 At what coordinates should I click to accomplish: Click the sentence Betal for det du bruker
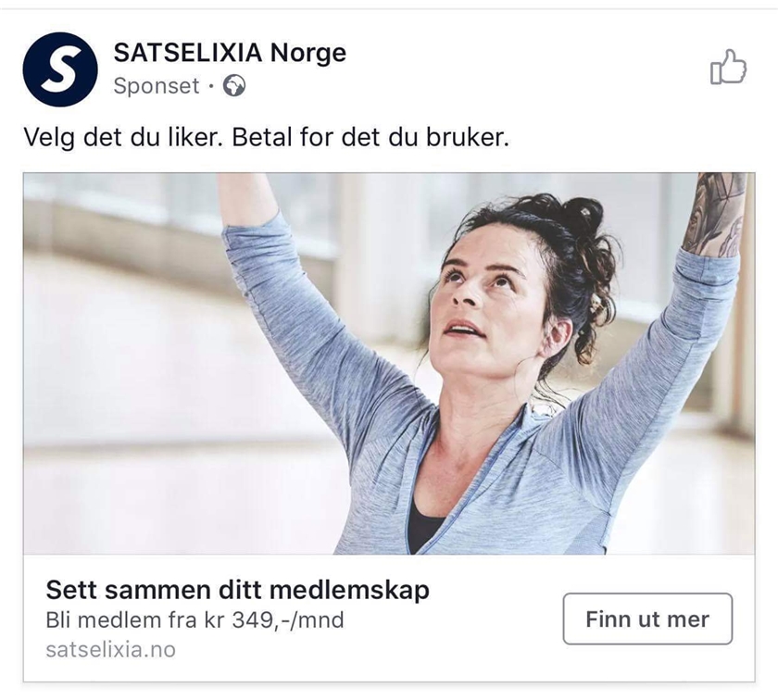[x=370, y=137]
